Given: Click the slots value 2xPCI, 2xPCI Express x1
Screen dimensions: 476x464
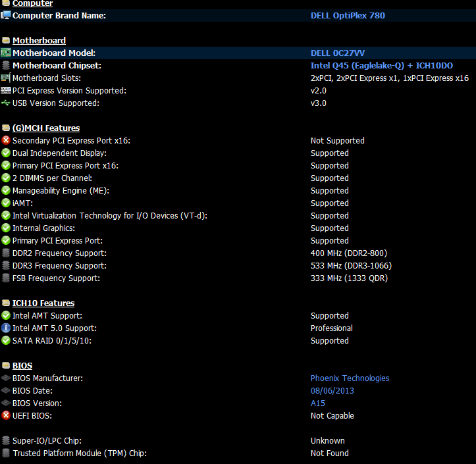Looking at the screenshot, I should pos(390,78).
